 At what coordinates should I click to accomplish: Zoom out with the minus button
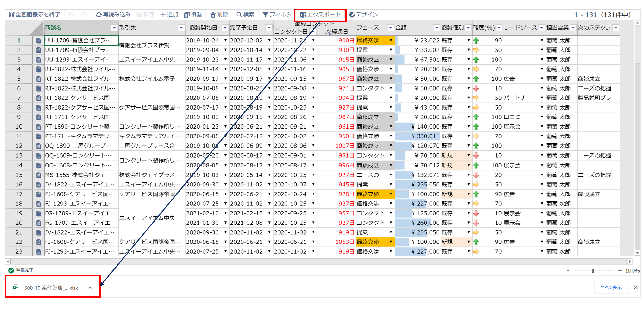[x=568, y=270]
